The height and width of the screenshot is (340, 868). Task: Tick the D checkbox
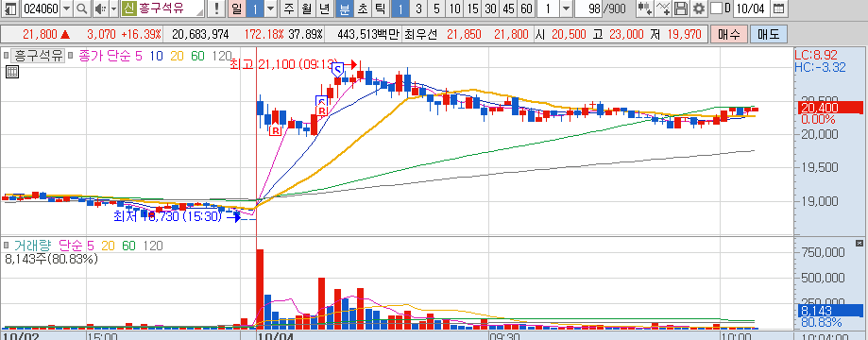point(716,8)
